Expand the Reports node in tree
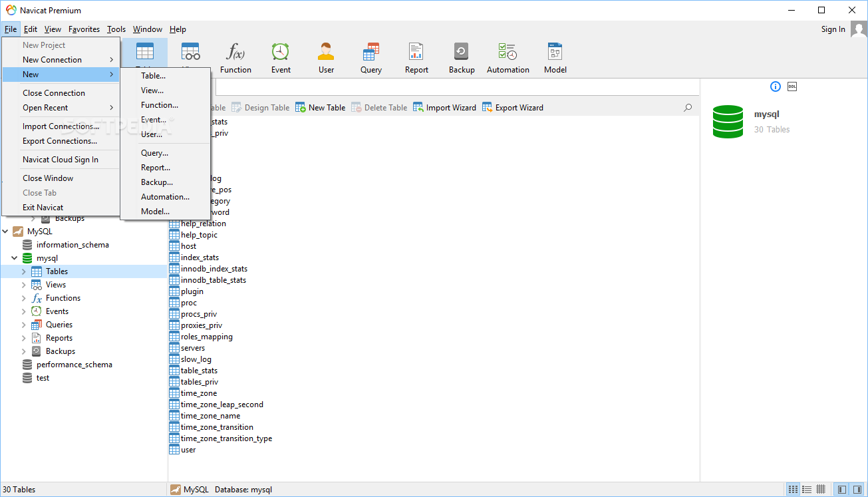Viewport: 868px width, 497px height. coord(24,338)
